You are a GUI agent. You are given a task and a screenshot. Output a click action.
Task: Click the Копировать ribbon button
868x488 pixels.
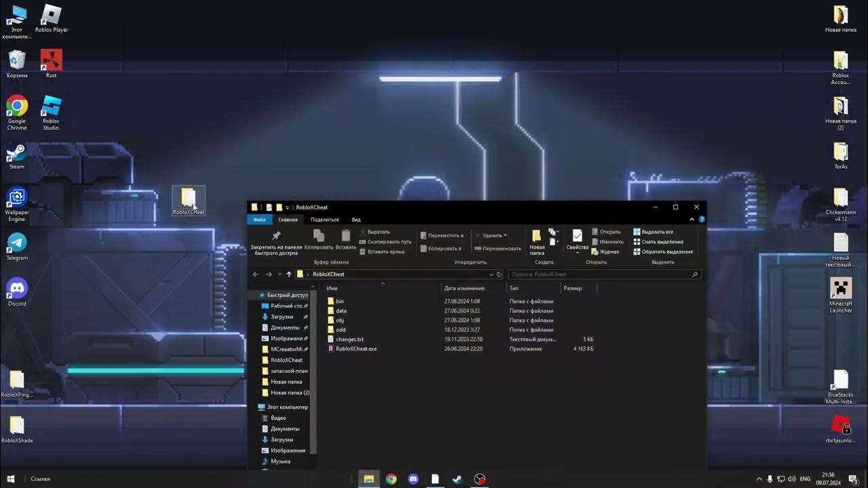point(319,240)
